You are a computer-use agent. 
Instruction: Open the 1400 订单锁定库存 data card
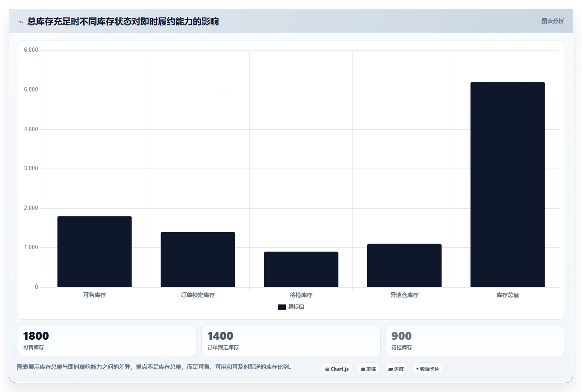tap(291, 340)
